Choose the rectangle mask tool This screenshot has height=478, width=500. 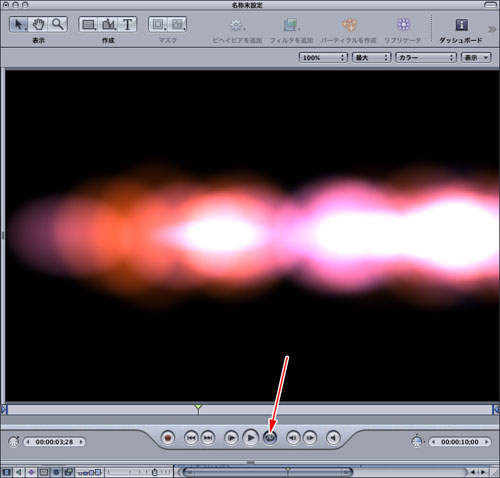pos(158,24)
